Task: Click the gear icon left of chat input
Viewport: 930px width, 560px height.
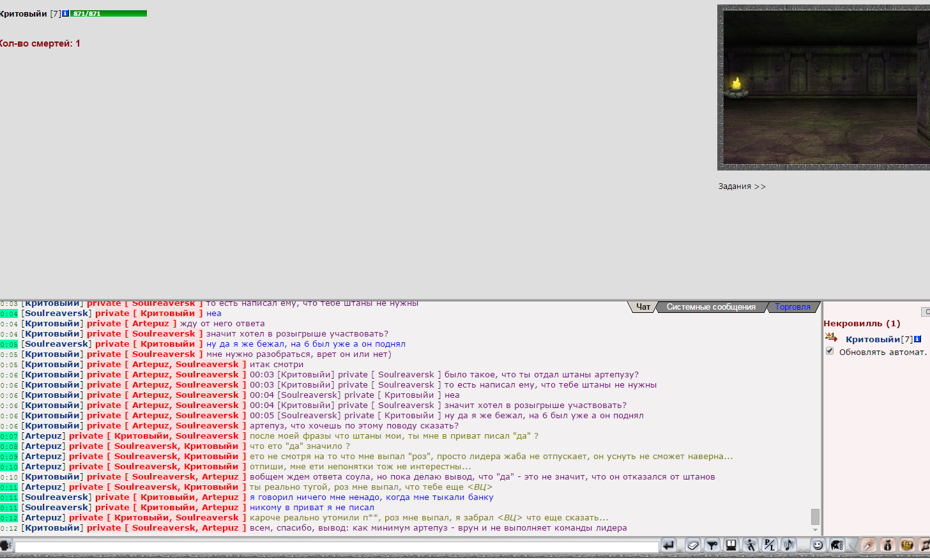Action: click(x=5, y=545)
